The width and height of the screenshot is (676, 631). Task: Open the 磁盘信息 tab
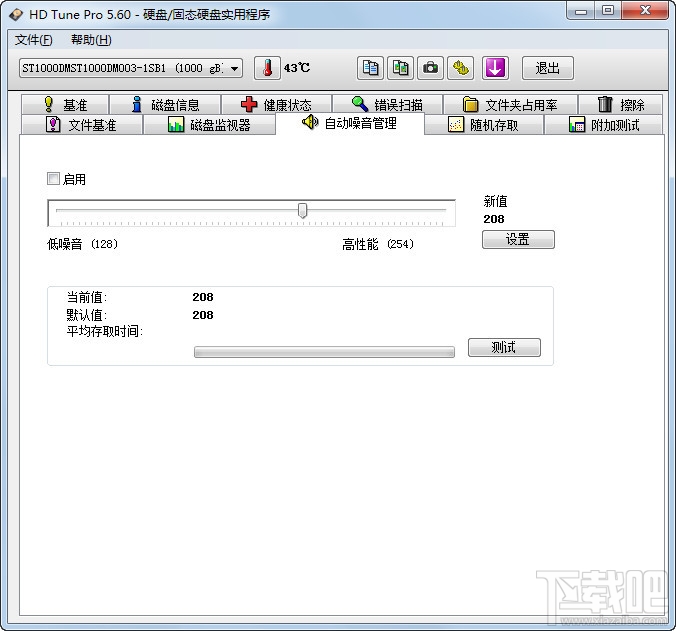(165, 105)
